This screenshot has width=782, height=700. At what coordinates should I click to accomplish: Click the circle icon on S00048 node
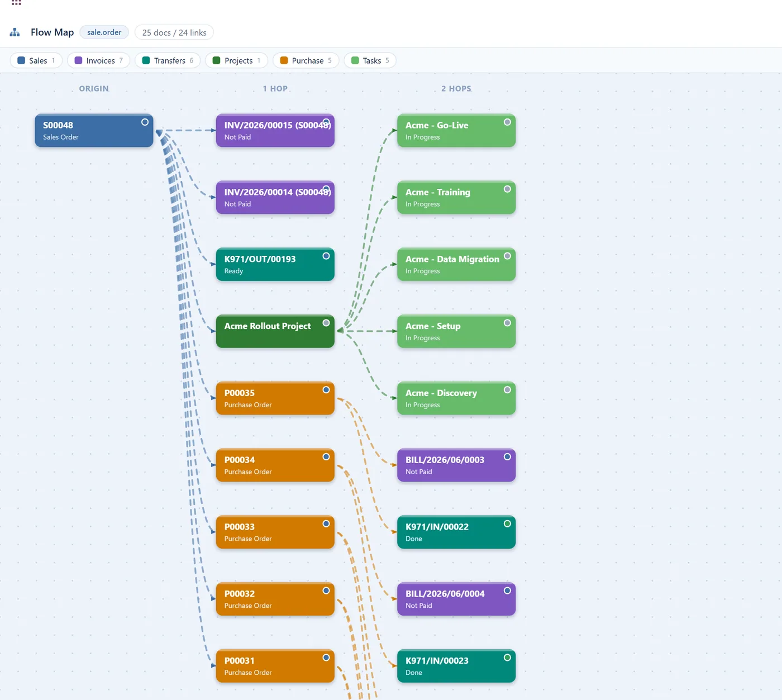pyautogui.click(x=145, y=122)
